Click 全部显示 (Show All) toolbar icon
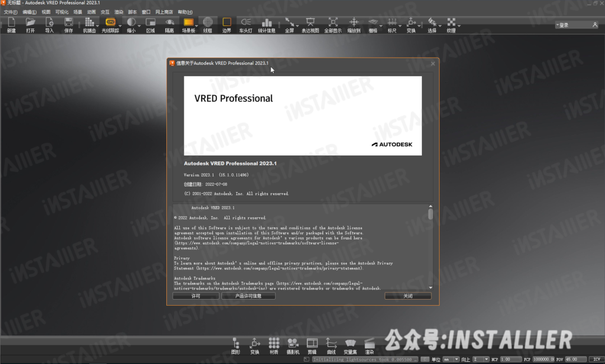This screenshot has height=364, width=605. click(x=333, y=25)
